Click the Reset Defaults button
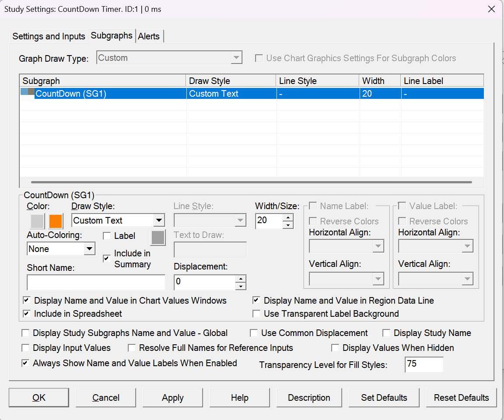The width and height of the screenshot is (504, 420). (461, 398)
